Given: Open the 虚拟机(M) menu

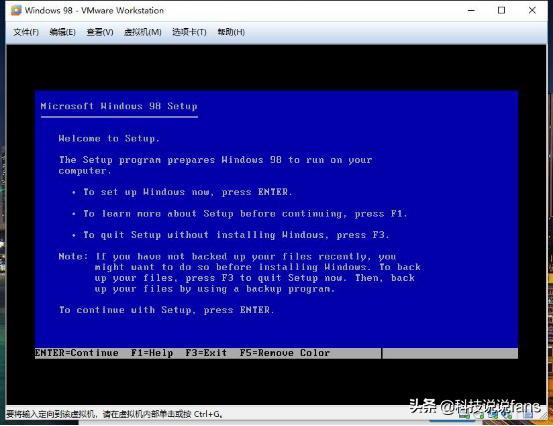Looking at the screenshot, I should pos(142,32).
